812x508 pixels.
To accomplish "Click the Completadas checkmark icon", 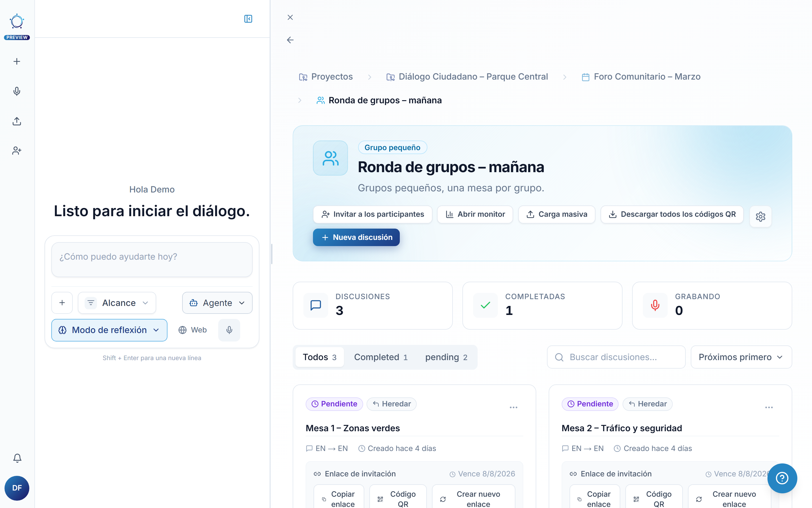I will point(486,305).
